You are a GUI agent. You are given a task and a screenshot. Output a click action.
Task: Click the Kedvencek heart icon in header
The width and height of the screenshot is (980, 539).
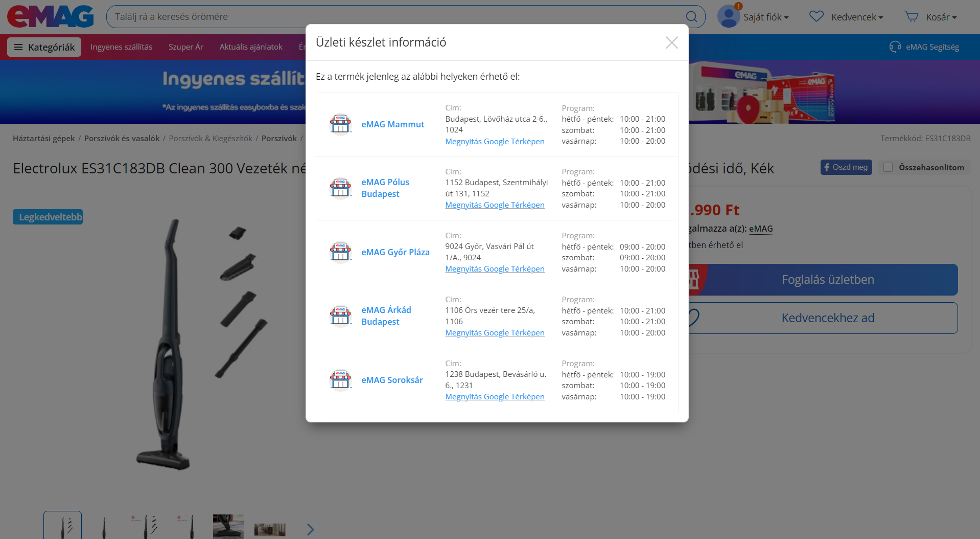(x=816, y=16)
